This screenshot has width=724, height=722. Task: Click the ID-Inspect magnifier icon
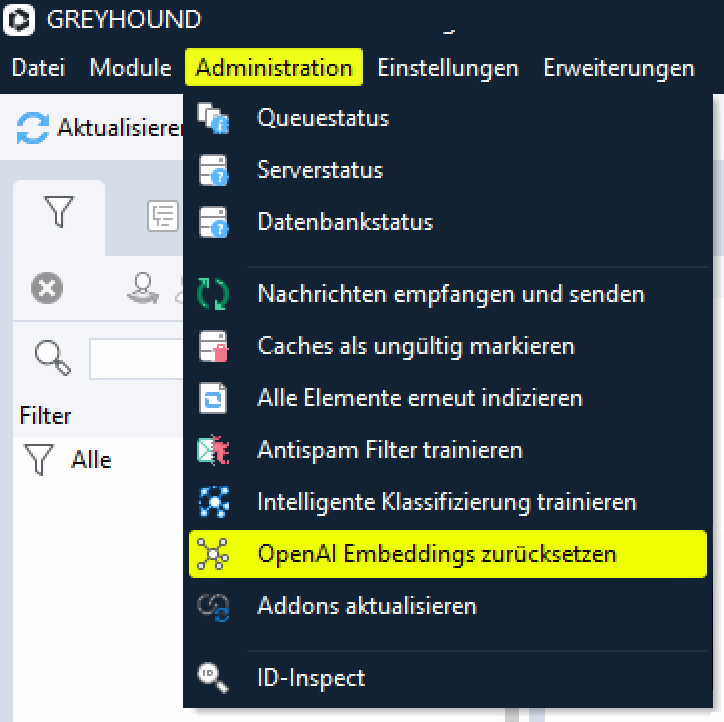(213, 678)
